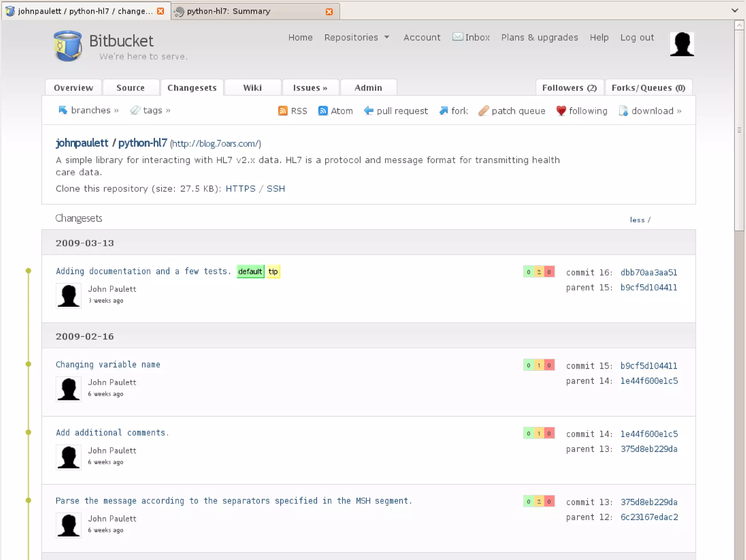Close the python-hl7: Summary browser tab
This screenshot has height=560, width=746.
(329, 12)
